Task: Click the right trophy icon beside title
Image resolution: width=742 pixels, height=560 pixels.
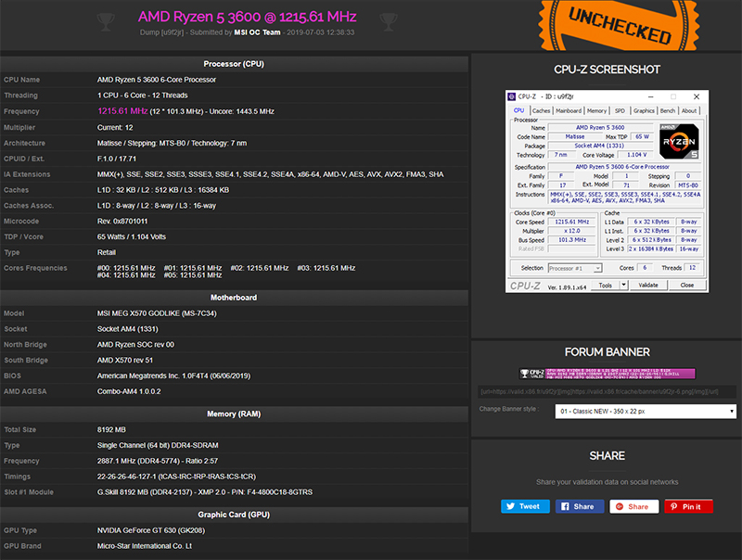Action: 389,21
